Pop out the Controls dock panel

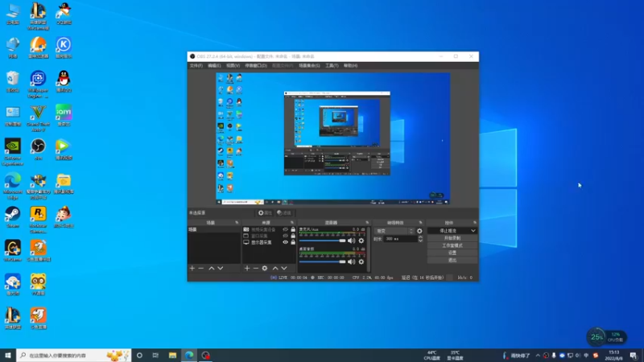click(475, 223)
